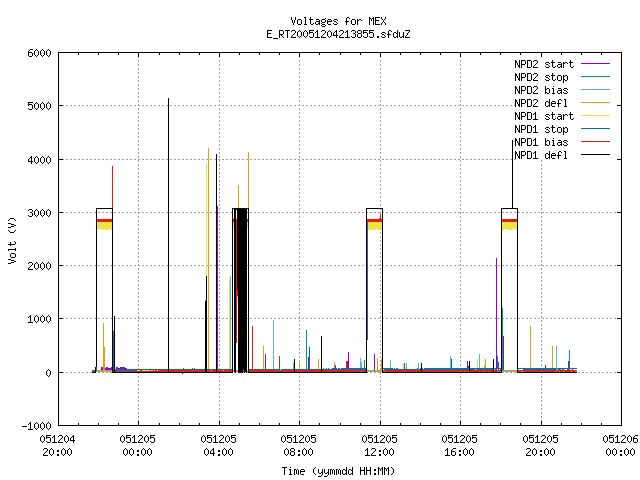The width and height of the screenshot is (640, 480).
Task: Pick the black NPD1 defl legend line
Action: pyautogui.click(x=595, y=155)
